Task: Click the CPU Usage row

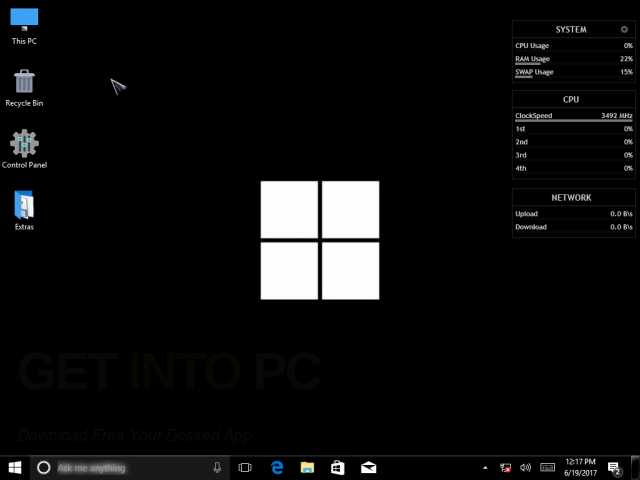Action: 573,46
